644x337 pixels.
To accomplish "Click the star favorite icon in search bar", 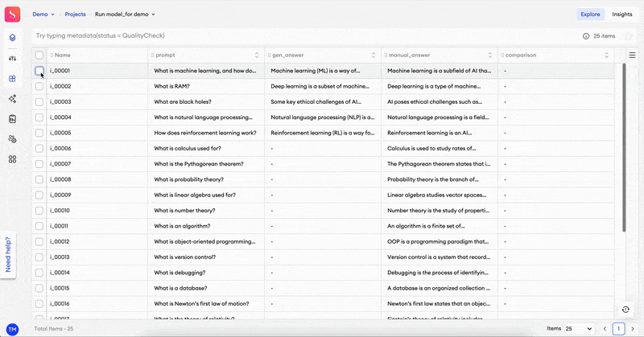I will click(628, 36).
